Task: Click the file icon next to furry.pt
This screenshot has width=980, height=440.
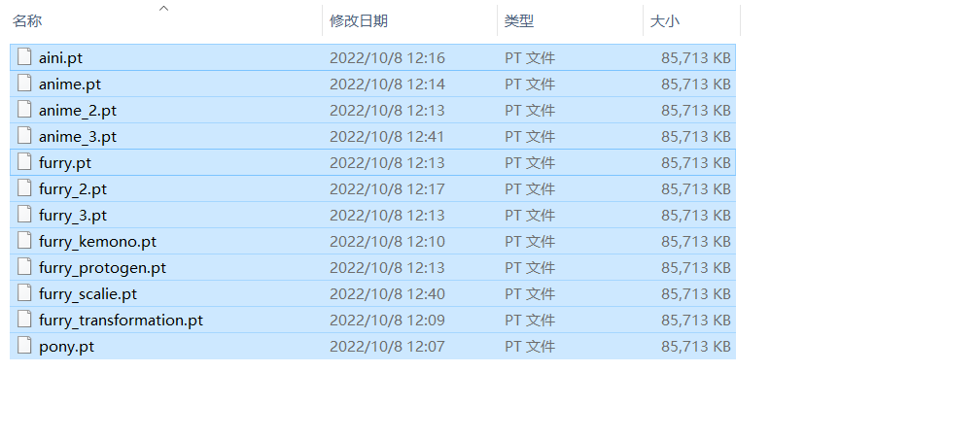Action: [x=24, y=161]
